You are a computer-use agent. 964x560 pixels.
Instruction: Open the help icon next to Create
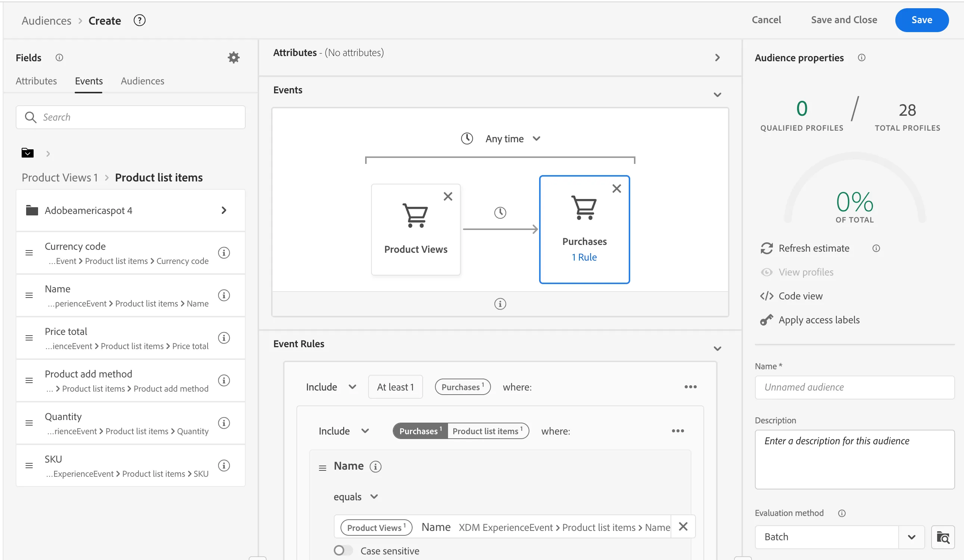(x=140, y=20)
